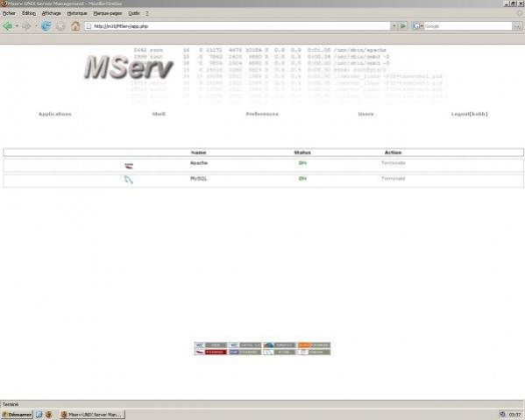Click the Action column header
The image size is (525, 420).
pyautogui.click(x=393, y=153)
